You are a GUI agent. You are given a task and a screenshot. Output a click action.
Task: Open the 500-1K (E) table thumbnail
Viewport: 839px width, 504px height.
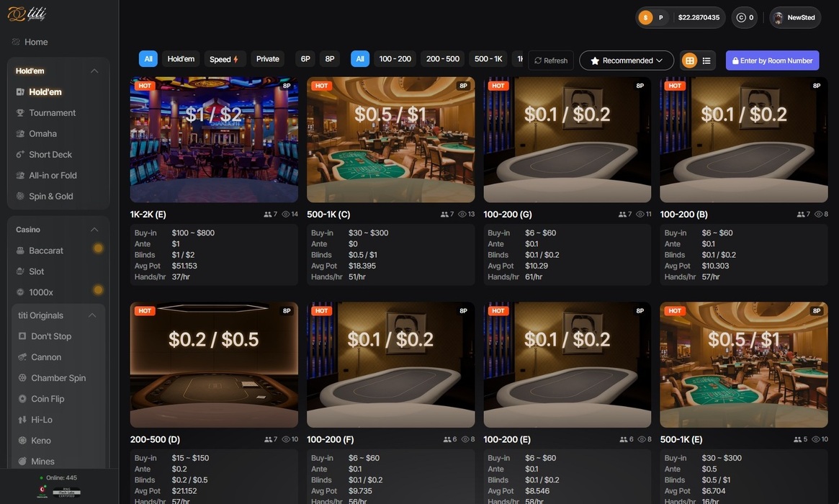[x=744, y=365]
